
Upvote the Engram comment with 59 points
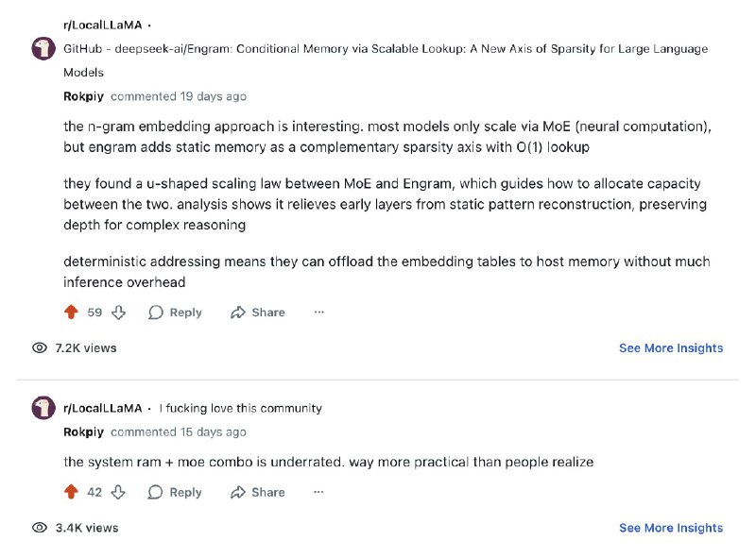(x=71, y=312)
